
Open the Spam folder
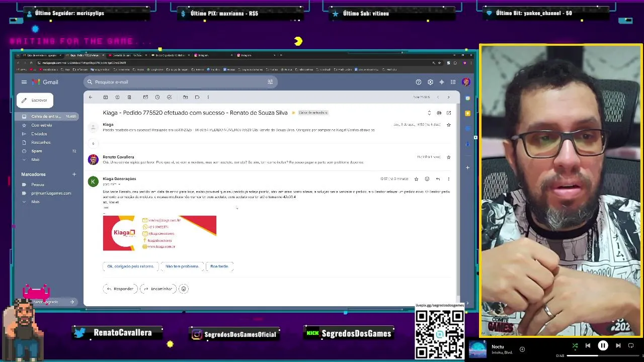click(x=37, y=151)
